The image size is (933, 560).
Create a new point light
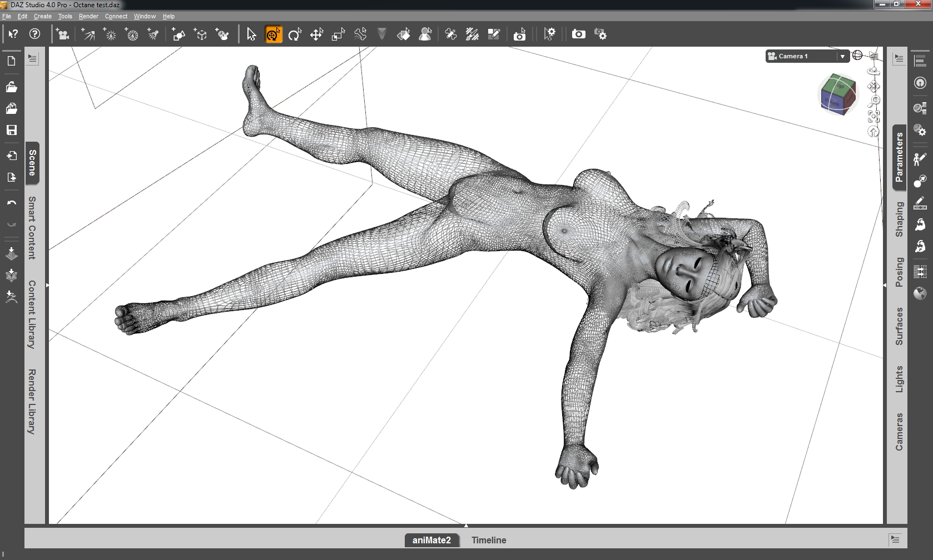click(110, 35)
